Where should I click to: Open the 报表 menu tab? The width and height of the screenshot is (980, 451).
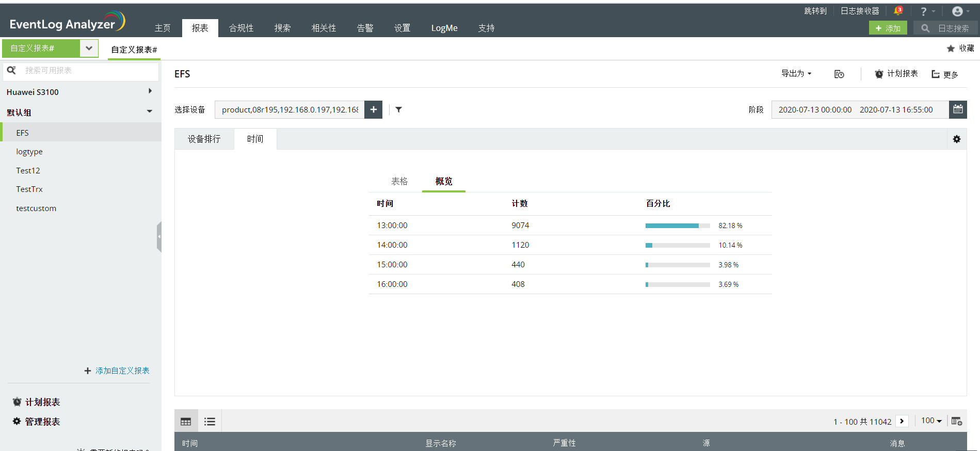pos(200,28)
